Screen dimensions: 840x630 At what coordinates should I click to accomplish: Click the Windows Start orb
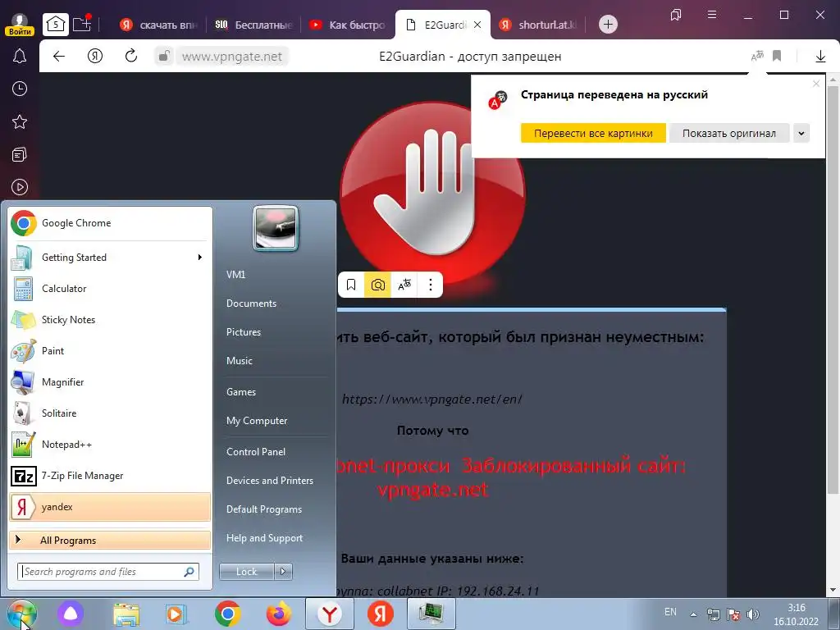click(x=21, y=614)
